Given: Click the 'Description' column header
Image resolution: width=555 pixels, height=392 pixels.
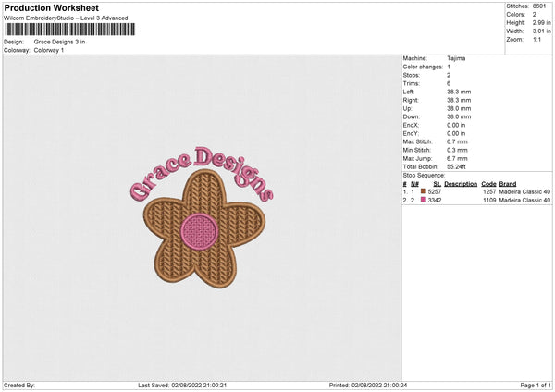Looking at the screenshot, I should click(x=461, y=184).
